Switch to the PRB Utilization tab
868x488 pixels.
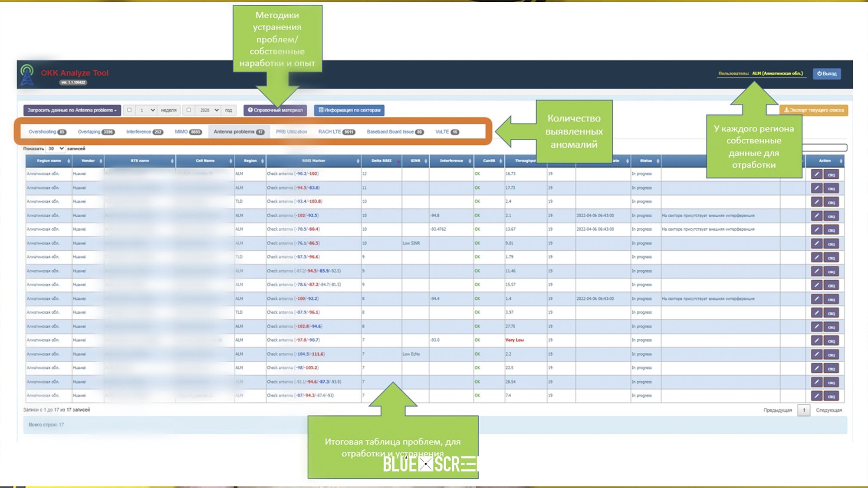(x=291, y=132)
